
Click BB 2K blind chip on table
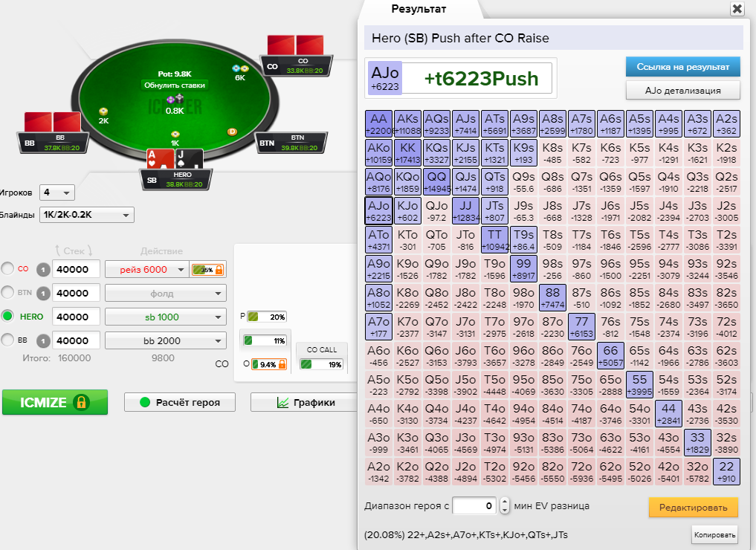pos(103,111)
